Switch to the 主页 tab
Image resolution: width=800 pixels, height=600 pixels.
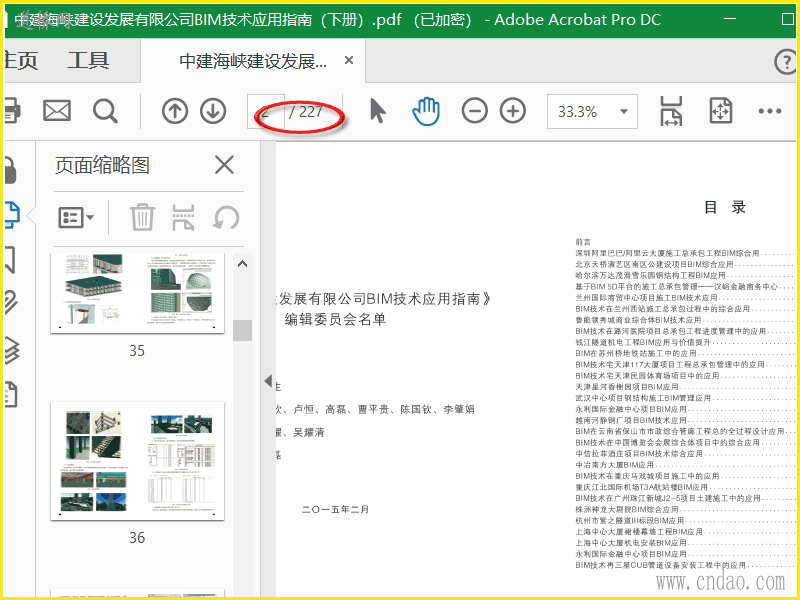coord(21,60)
